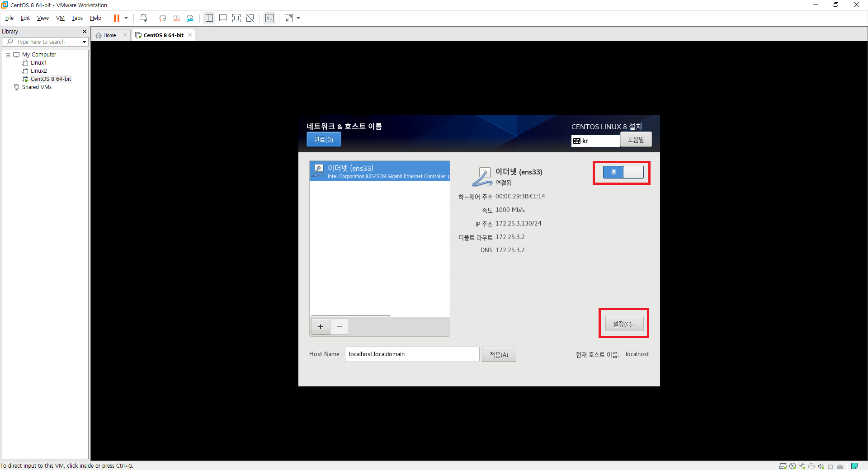Click the hardware address 00:0C:29:3B:CE:14
This screenshot has height=470, width=868.
click(x=520, y=196)
